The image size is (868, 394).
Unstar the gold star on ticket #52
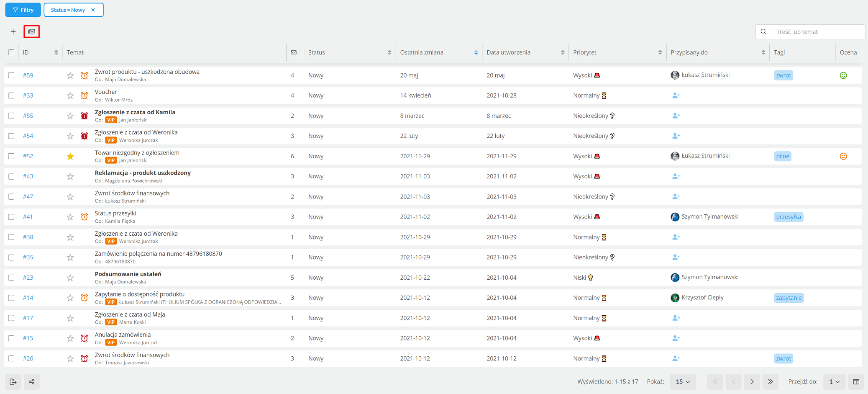70,156
